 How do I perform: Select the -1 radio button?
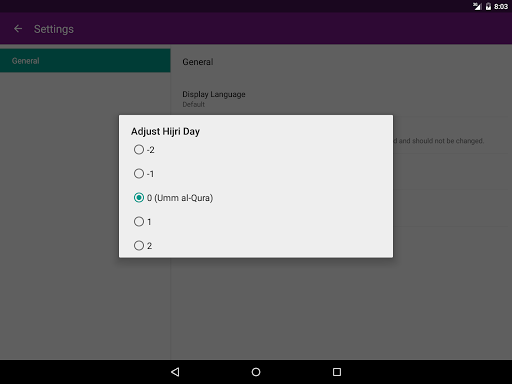pyautogui.click(x=139, y=174)
